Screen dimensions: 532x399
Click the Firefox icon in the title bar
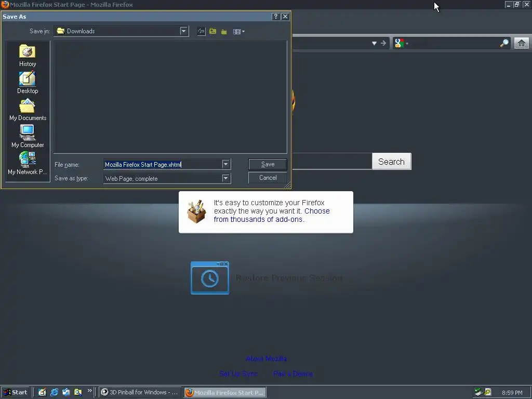(5, 4)
